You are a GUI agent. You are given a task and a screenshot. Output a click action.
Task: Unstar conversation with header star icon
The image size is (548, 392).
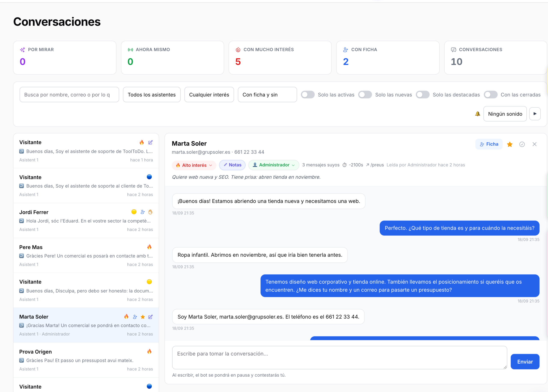click(510, 144)
